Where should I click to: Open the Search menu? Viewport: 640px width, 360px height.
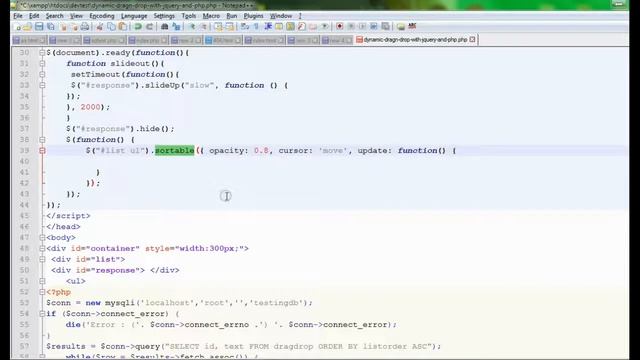[x=54, y=16]
